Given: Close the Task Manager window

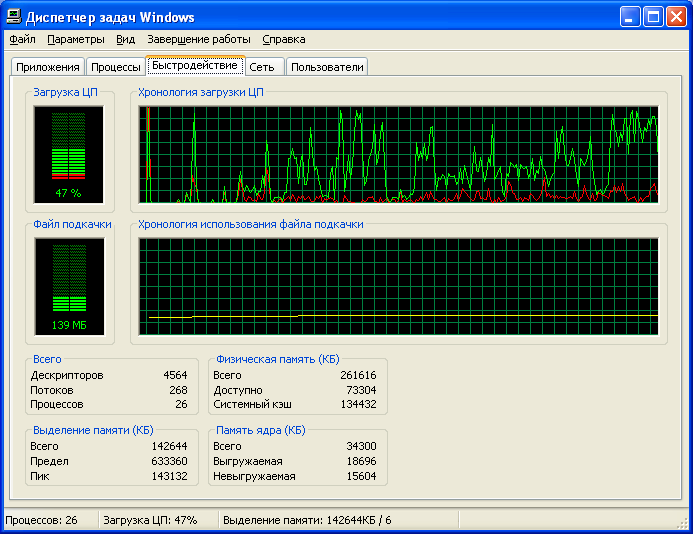Looking at the screenshot, I should (676, 17).
